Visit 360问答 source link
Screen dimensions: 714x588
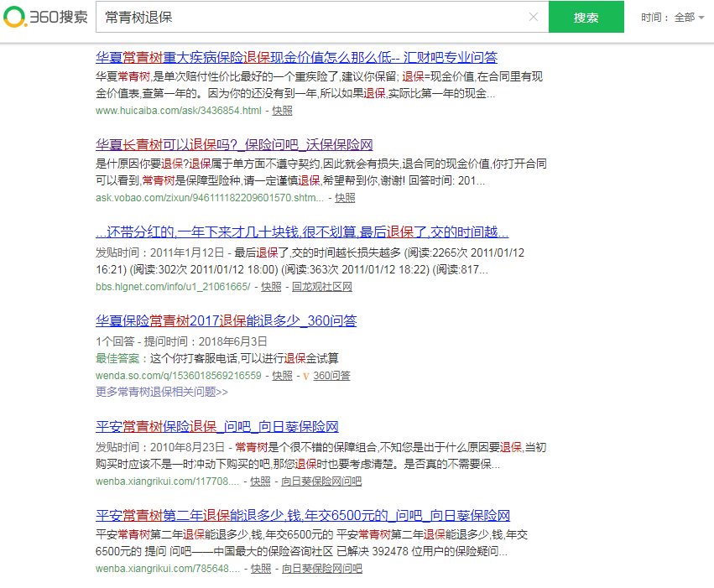tap(332, 376)
